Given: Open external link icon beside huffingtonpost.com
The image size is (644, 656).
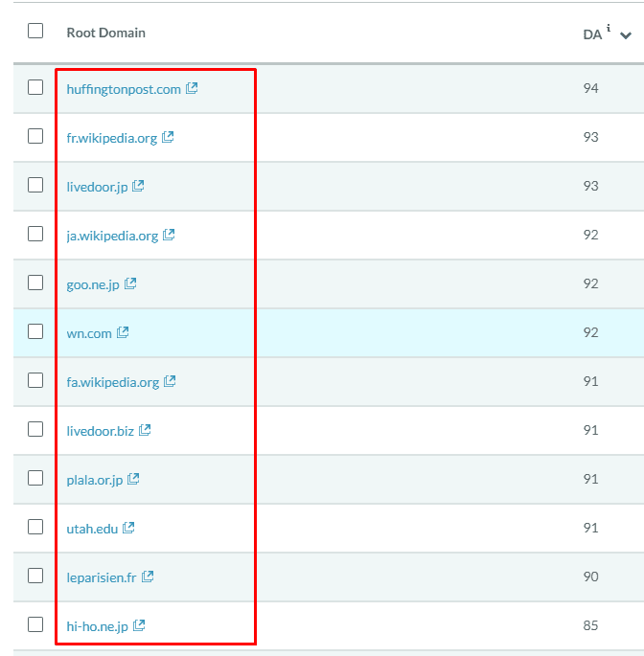Looking at the screenshot, I should 192,88.
